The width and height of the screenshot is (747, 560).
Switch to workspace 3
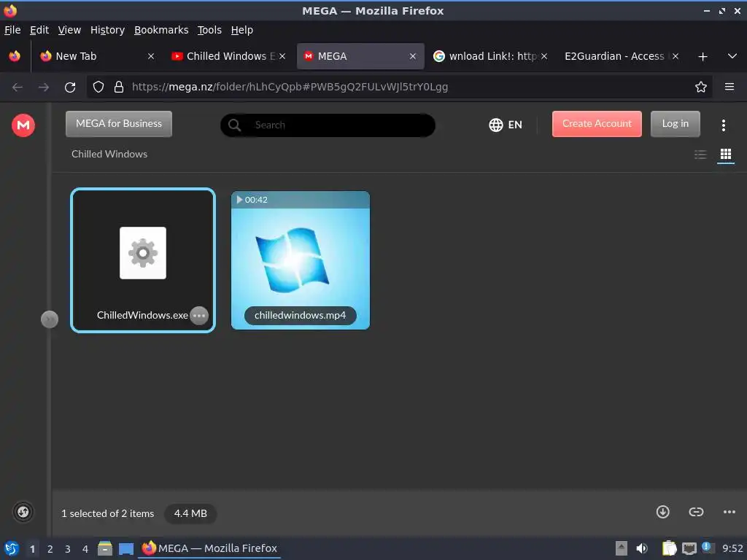[x=68, y=549]
